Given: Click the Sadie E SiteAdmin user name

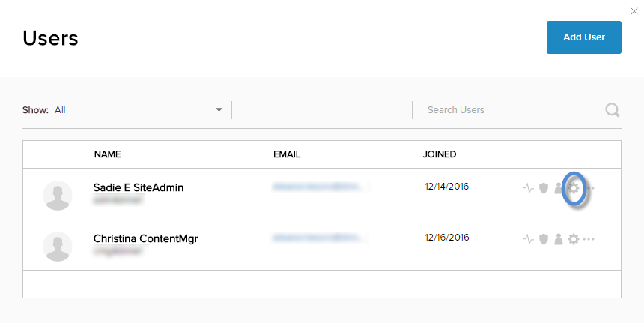Looking at the screenshot, I should (x=139, y=187).
